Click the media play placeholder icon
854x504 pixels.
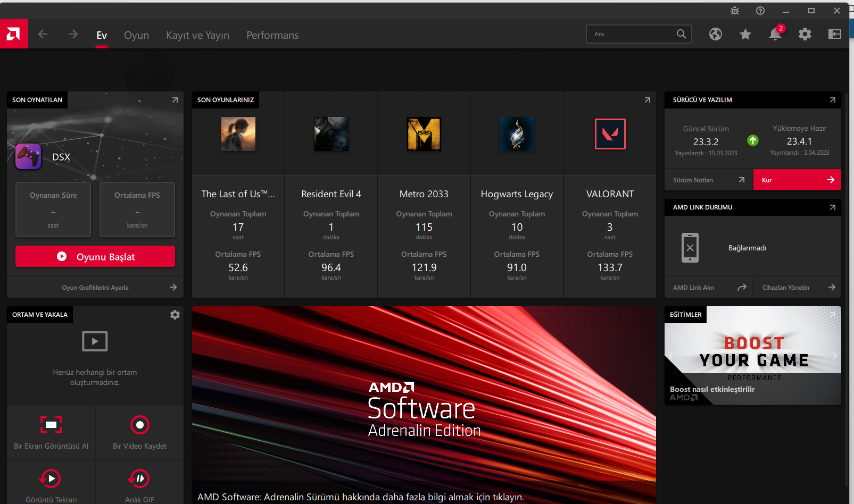point(95,341)
